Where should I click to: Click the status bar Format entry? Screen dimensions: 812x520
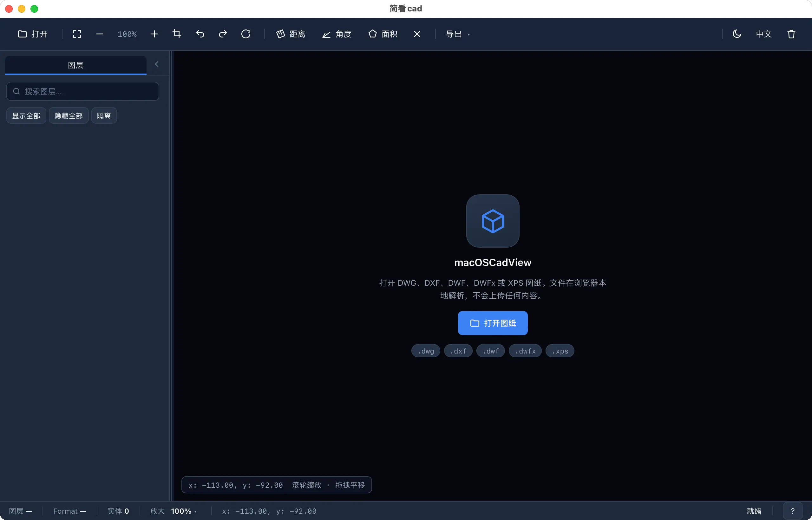(x=69, y=511)
